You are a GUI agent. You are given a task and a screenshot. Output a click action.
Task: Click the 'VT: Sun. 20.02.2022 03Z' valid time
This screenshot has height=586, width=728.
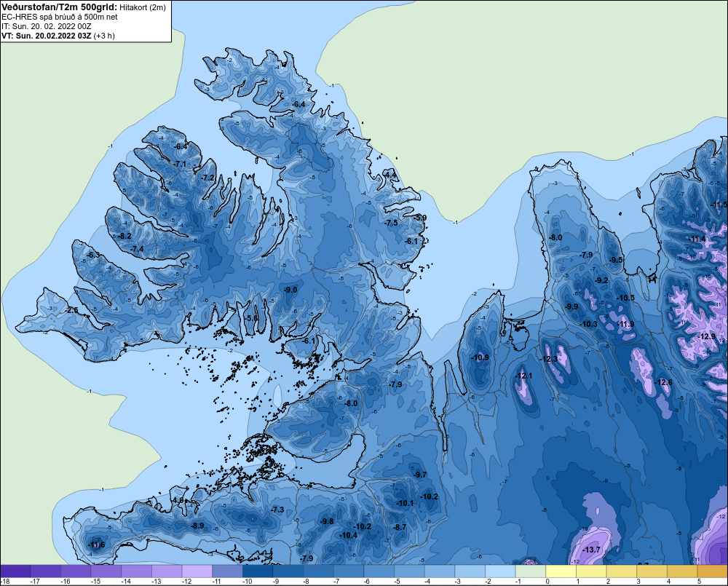point(47,36)
